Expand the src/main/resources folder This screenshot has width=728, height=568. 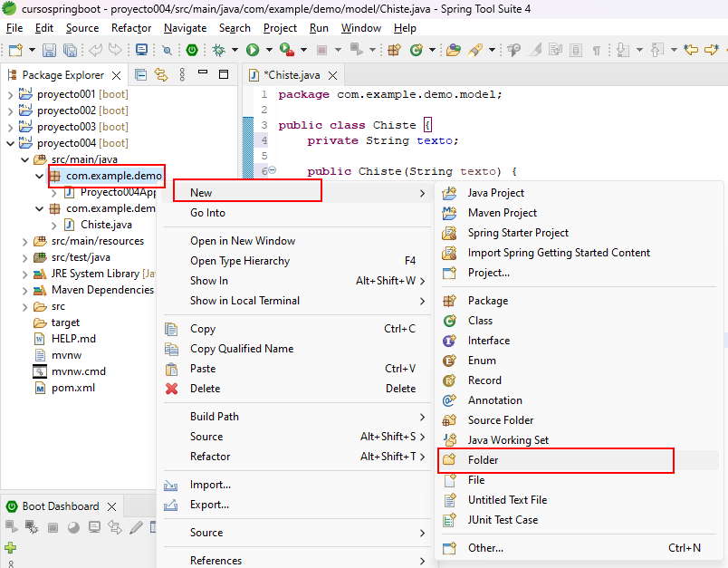(25, 242)
